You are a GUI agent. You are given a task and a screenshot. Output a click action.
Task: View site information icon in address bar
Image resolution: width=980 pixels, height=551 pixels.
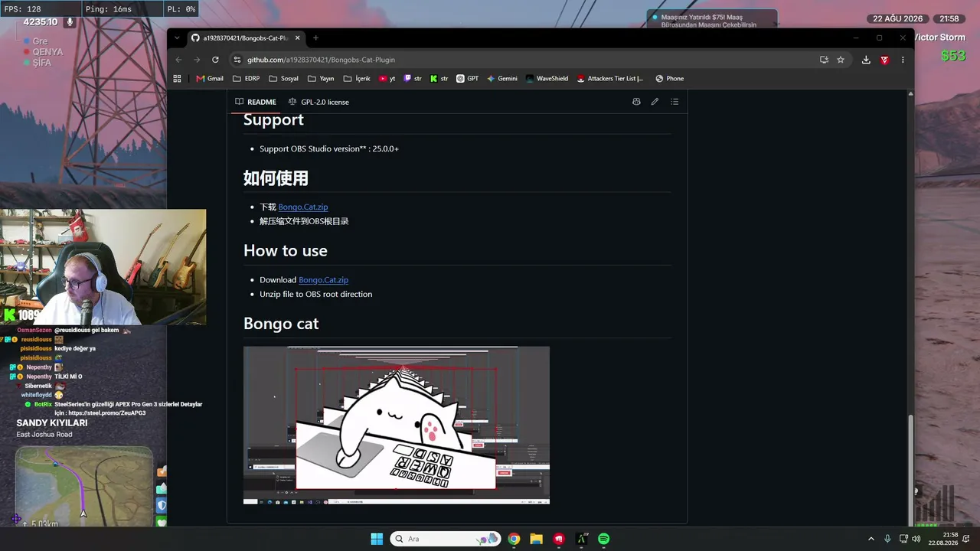(237, 60)
